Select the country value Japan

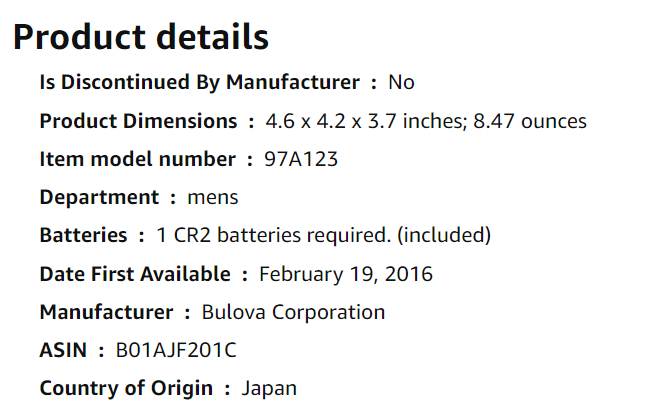269,388
